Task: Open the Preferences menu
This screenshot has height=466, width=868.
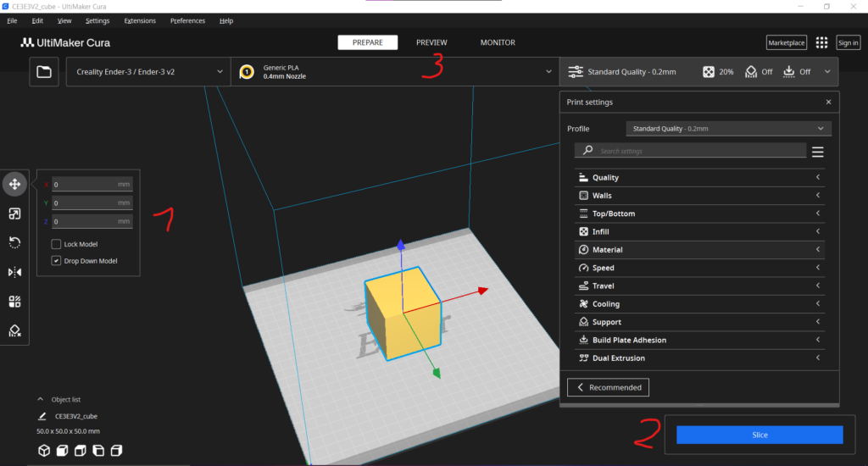Action: [187, 20]
